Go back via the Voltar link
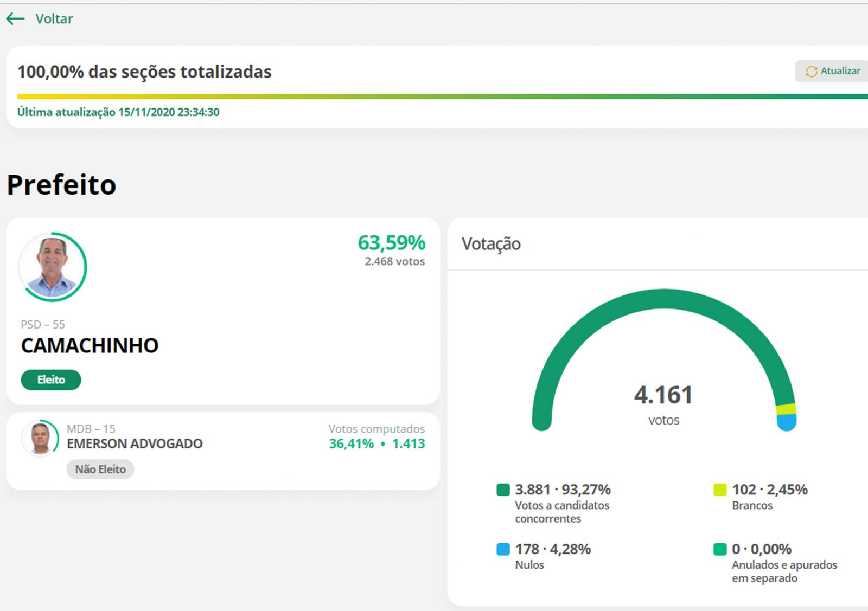868x611 pixels. (x=54, y=19)
